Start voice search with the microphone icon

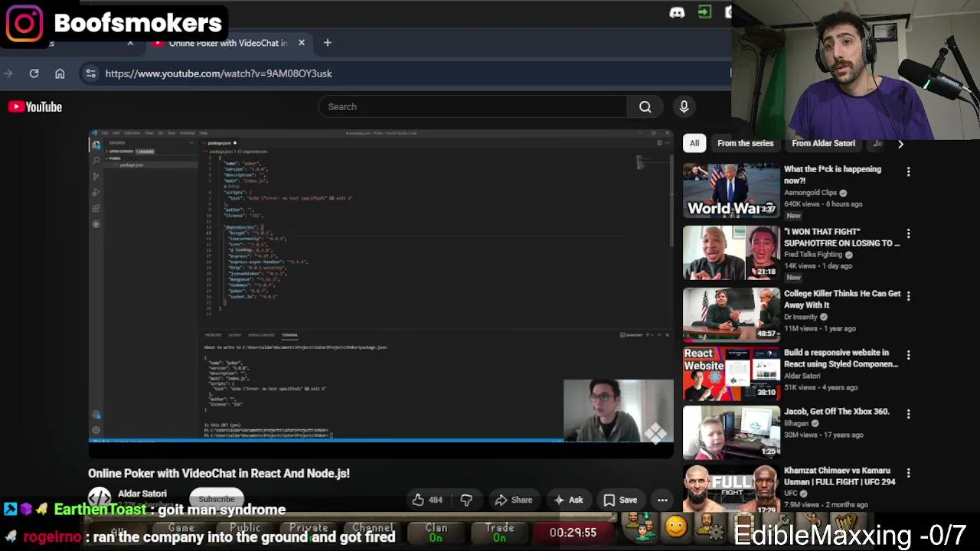pyautogui.click(x=684, y=107)
